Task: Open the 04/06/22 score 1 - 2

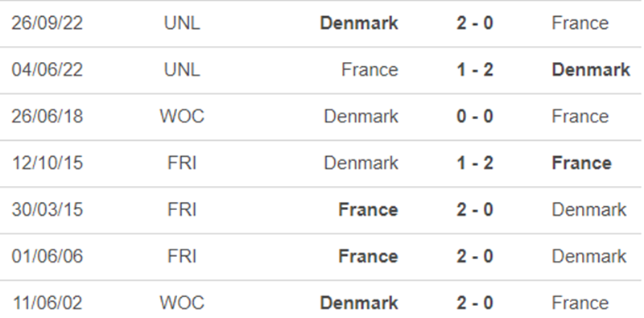Action: (474, 70)
